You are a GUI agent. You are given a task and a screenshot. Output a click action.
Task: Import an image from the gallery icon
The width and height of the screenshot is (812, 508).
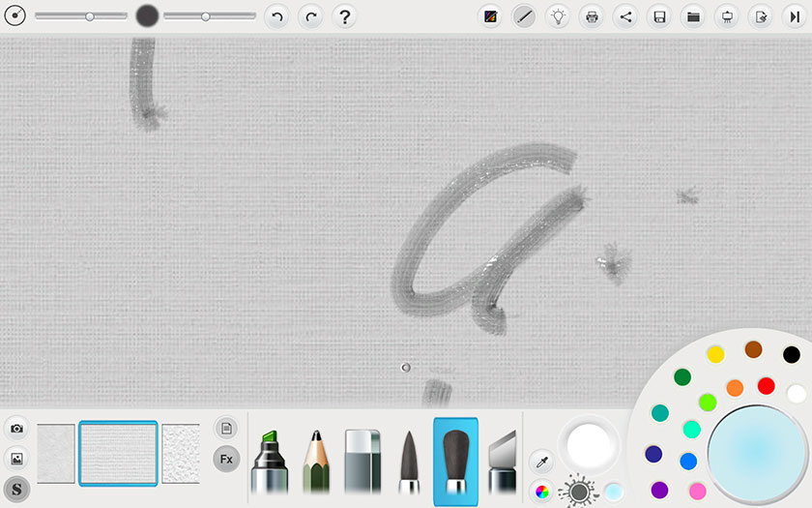[16, 459]
